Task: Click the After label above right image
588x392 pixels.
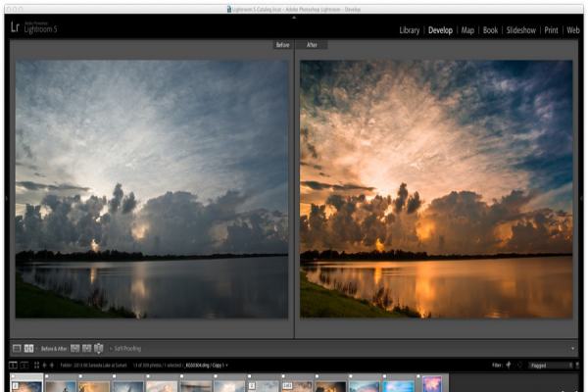Action: [312, 45]
